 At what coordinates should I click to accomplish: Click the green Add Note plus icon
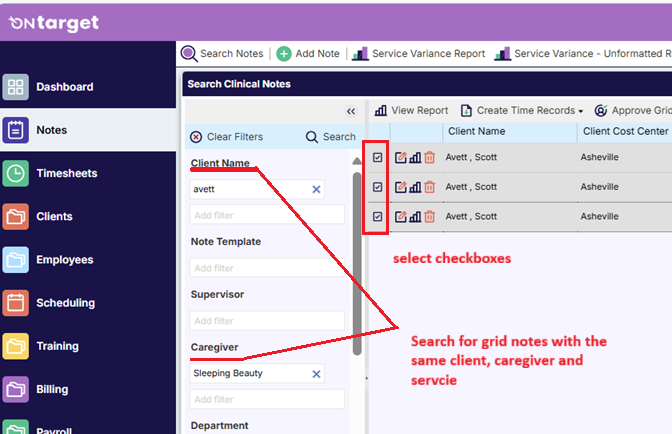pos(284,54)
